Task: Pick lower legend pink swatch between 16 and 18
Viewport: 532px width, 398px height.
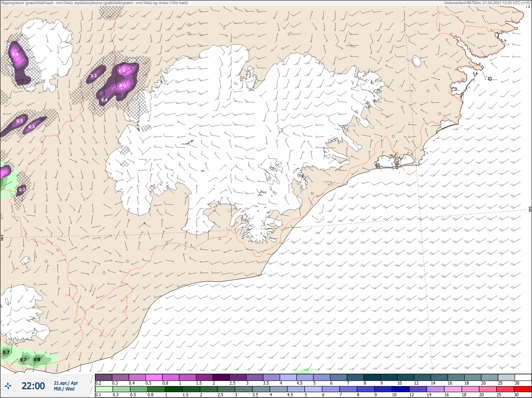Action: coord(453,389)
